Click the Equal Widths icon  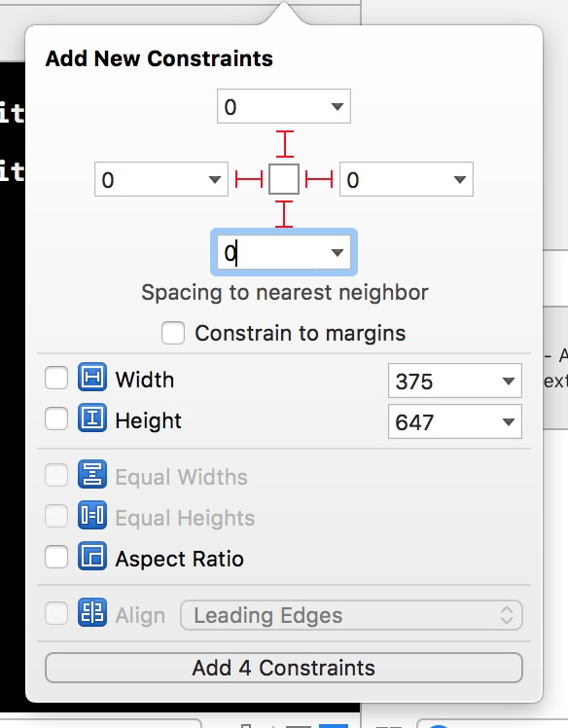pyautogui.click(x=91, y=474)
